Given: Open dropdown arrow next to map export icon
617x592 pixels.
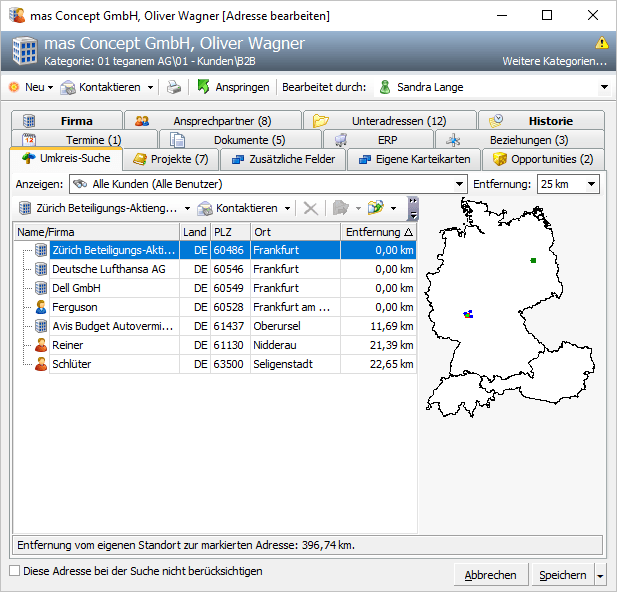Looking at the screenshot, I should click(393, 208).
